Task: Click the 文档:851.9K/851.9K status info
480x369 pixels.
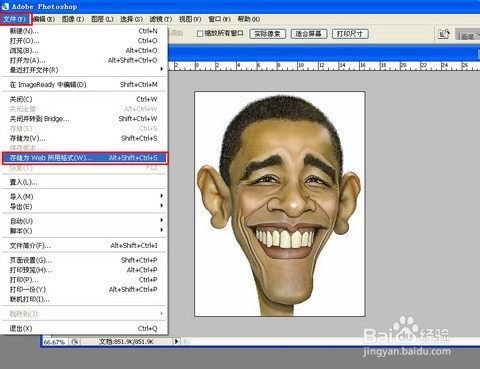Action: point(126,341)
